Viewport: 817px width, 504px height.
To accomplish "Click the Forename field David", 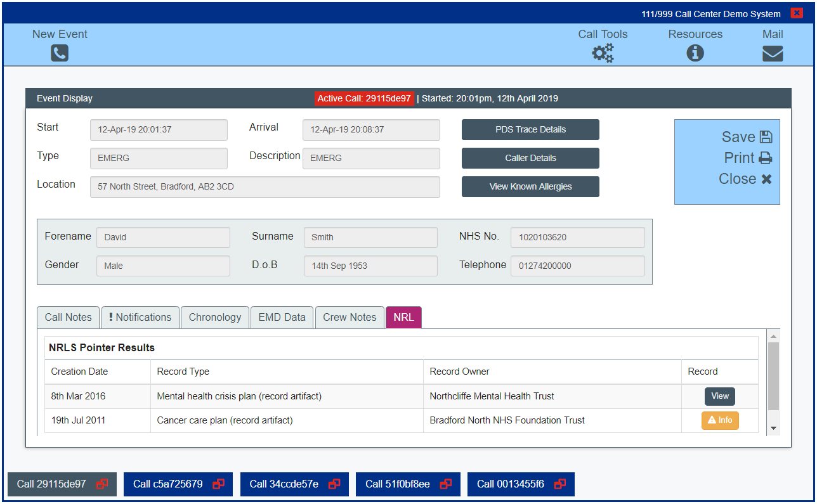I will 163,238.
